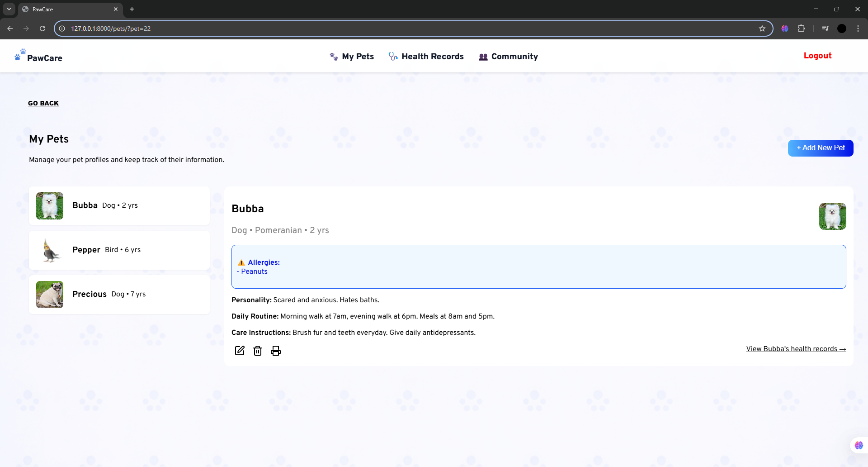Expand the tab search dropdown arrow

tap(9, 9)
